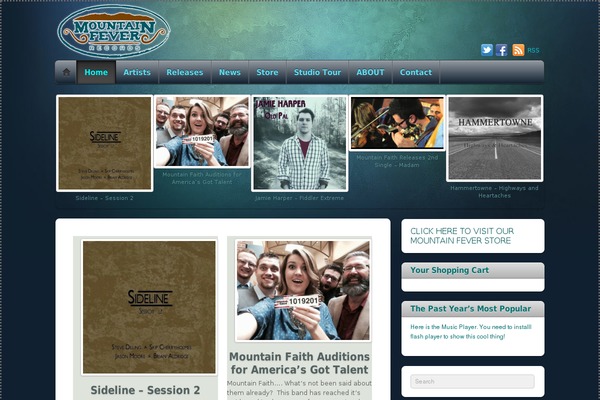
Task: Click the Mountain Fever Records logo
Action: (x=114, y=31)
